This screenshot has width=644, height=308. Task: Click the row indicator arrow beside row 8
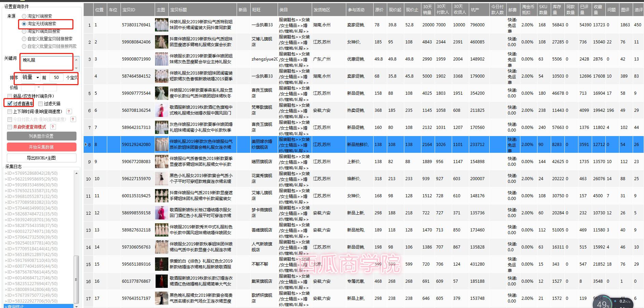click(86, 145)
